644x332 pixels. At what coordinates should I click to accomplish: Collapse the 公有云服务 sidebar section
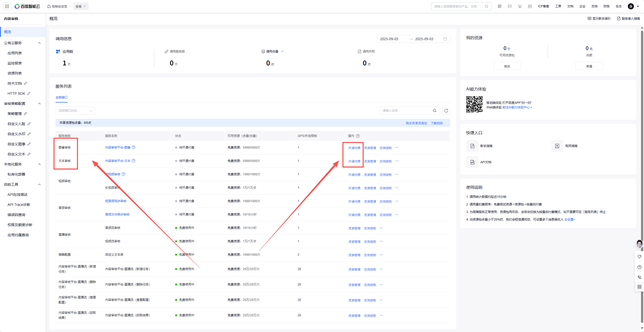(x=39, y=43)
